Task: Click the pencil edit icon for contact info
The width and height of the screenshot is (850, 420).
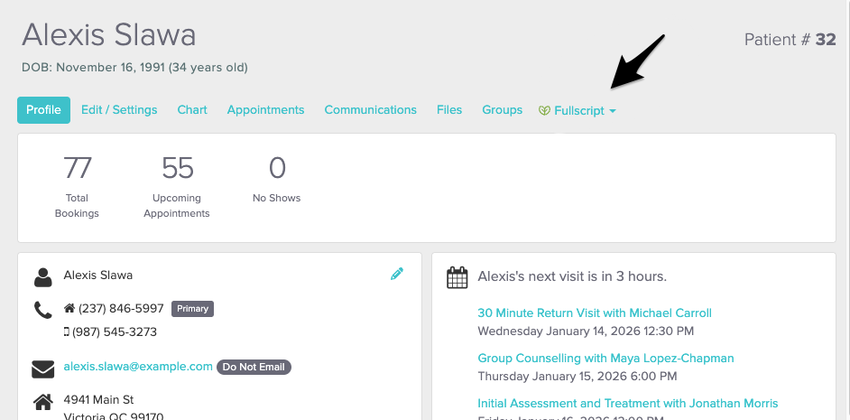Action: pos(397,274)
